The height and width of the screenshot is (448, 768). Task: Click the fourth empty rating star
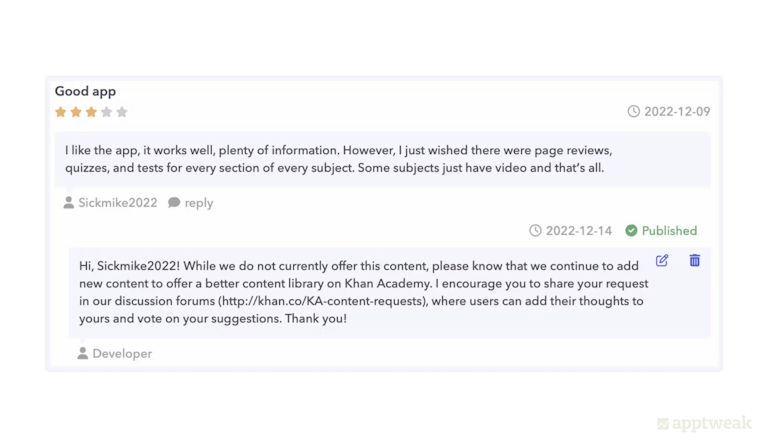tap(106, 112)
